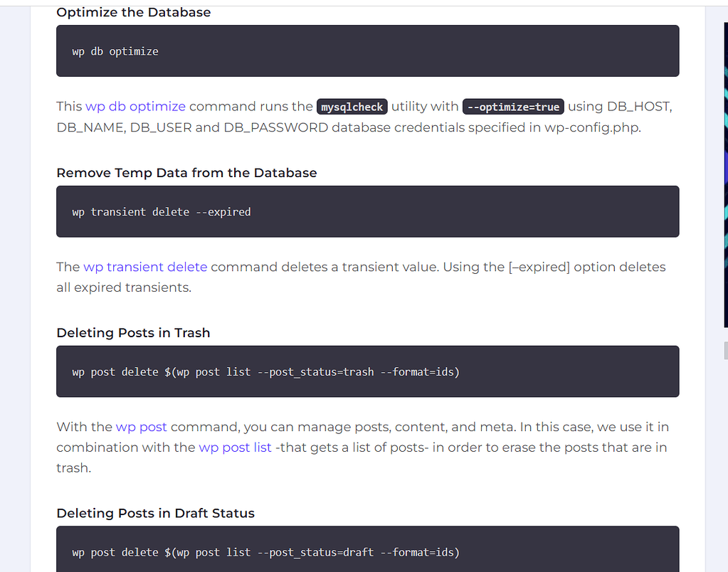Viewport: 728px width, 572px height.
Task: Click the --optimize=true inline code badge
Action: (513, 106)
